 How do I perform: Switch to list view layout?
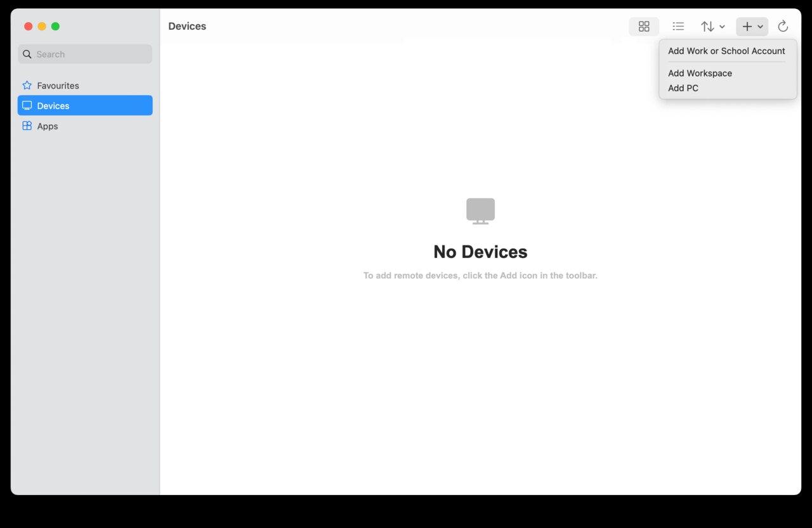coord(678,26)
